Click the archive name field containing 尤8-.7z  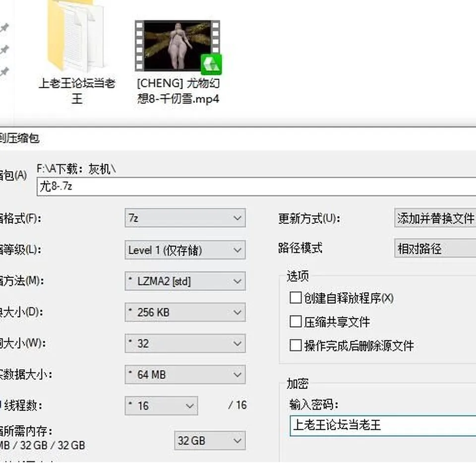(256, 186)
